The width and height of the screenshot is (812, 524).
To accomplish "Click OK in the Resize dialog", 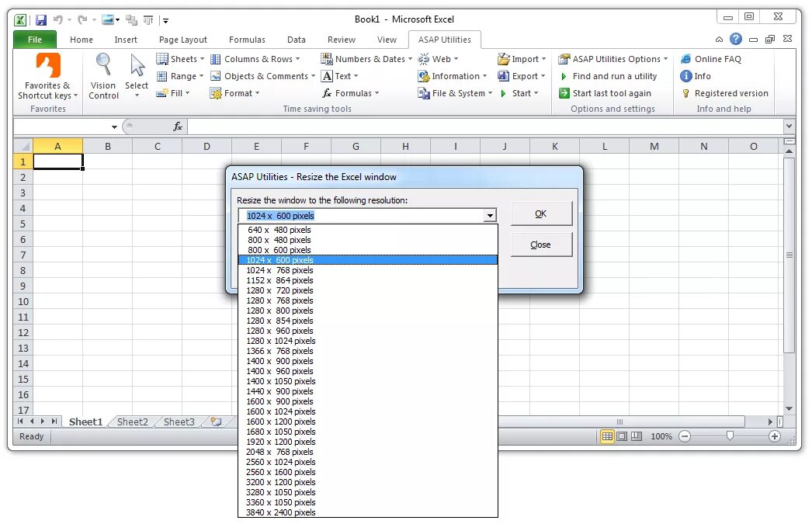I will (541, 213).
